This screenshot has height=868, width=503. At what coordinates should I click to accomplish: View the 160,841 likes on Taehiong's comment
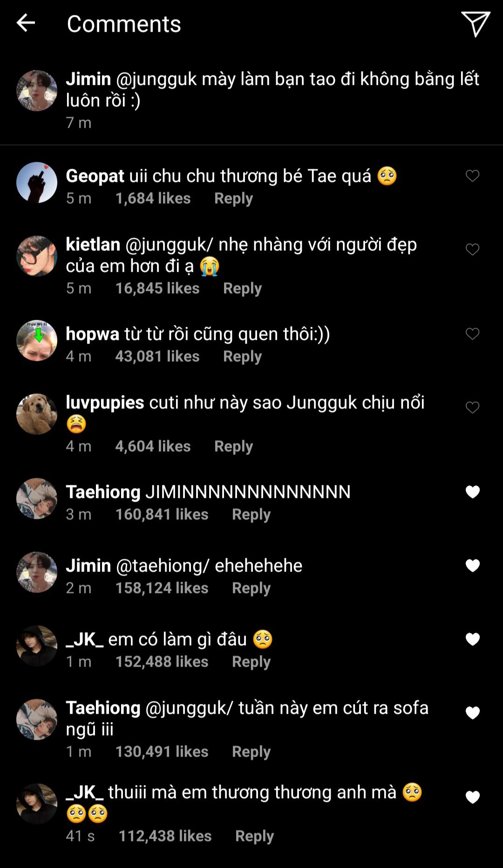click(162, 515)
